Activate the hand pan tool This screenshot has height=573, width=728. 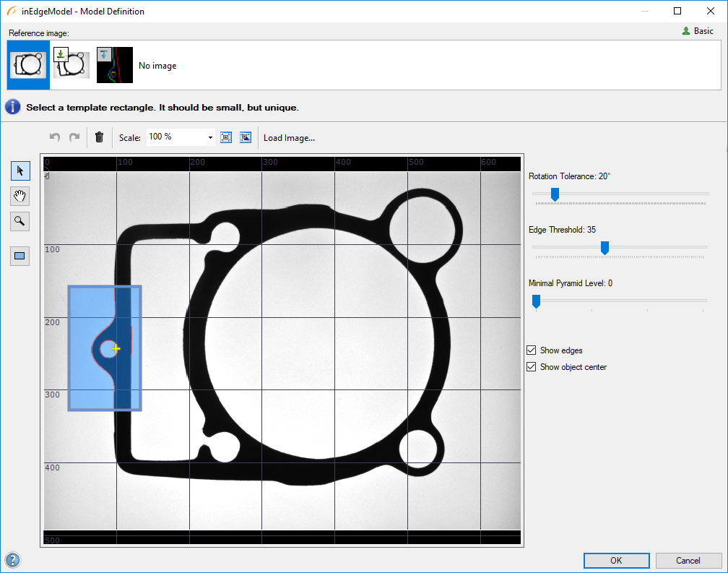click(x=20, y=196)
